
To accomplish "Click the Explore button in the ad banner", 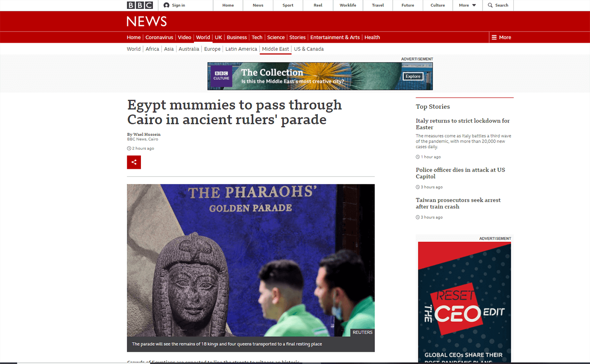I will pyautogui.click(x=413, y=76).
